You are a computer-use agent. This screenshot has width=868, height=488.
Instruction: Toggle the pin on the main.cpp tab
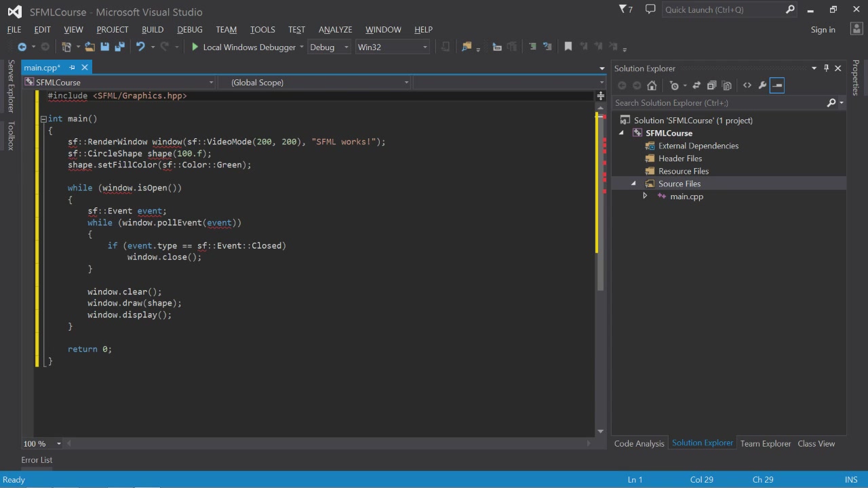tap(72, 67)
